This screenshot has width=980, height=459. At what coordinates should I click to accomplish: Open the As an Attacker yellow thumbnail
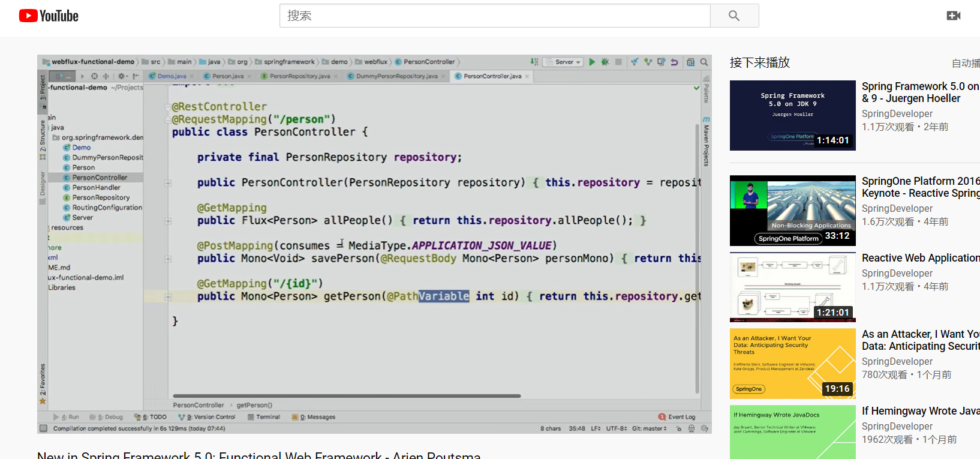click(x=793, y=364)
